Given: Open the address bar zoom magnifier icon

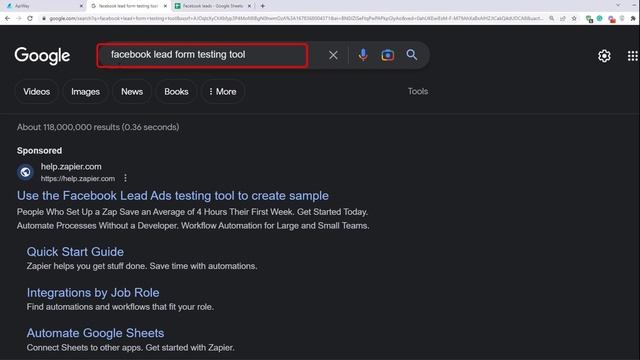Looking at the screenshot, I should (551, 18).
